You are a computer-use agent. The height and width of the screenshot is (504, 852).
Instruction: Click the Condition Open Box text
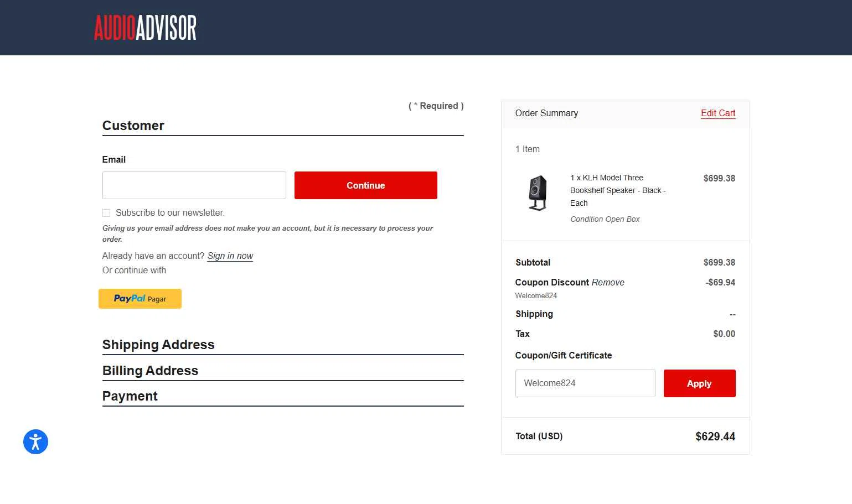[x=605, y=219]
